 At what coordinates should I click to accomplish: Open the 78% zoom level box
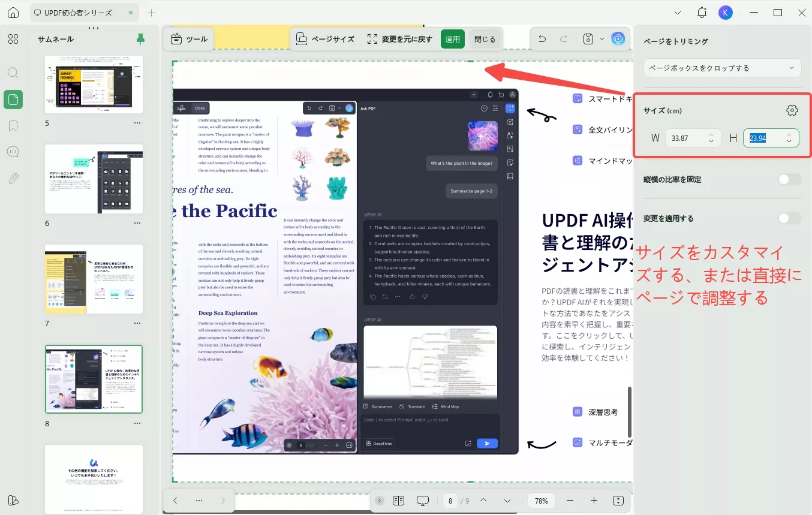542,501
